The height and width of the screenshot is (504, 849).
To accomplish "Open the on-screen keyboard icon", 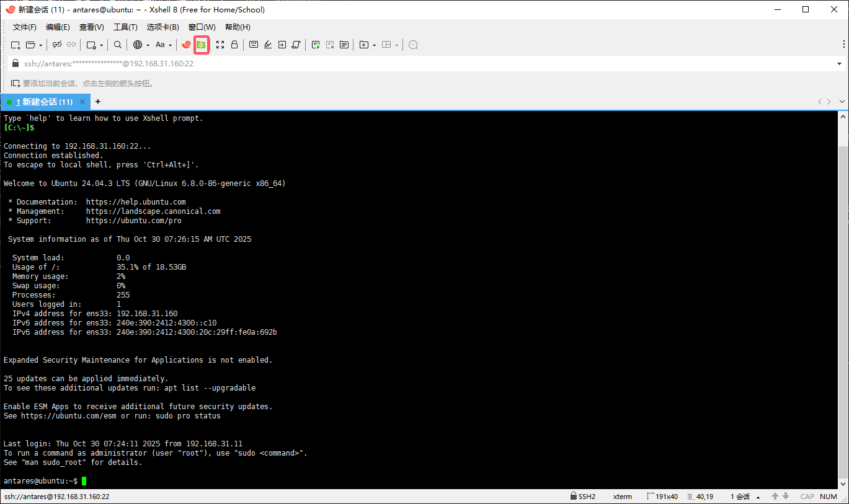I will [x=254, y=45].
